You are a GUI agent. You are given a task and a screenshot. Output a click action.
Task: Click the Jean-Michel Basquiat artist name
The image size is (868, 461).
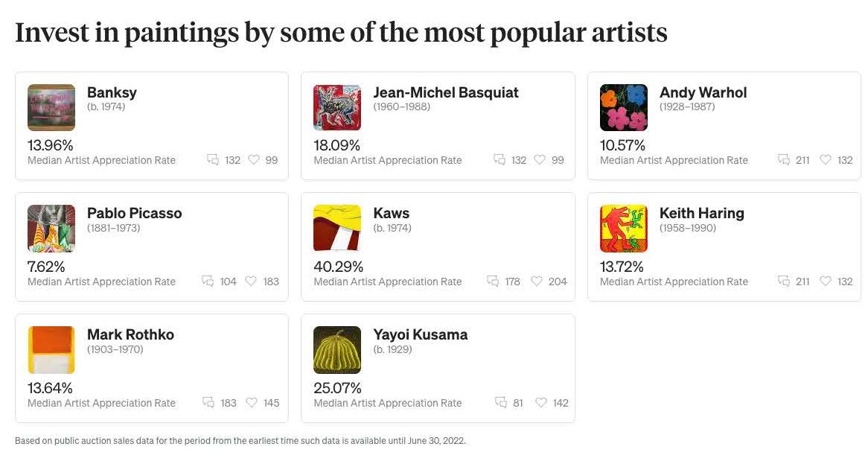[x=446, y=92]
